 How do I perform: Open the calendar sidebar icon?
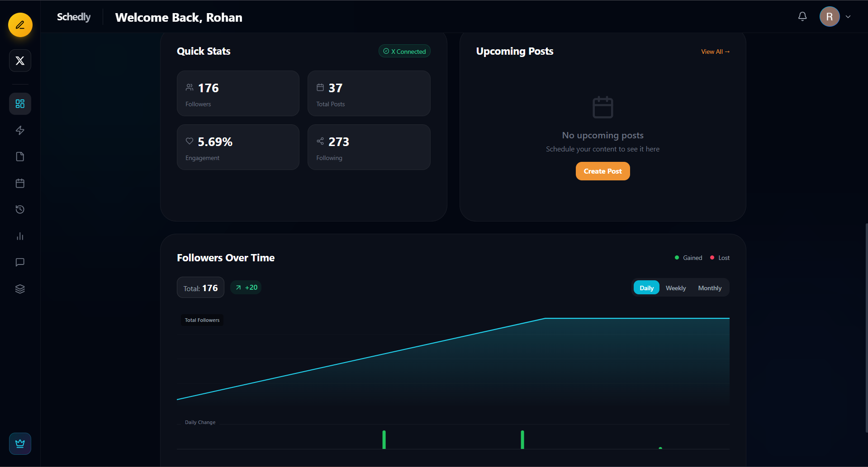click(x=20, y=183)
